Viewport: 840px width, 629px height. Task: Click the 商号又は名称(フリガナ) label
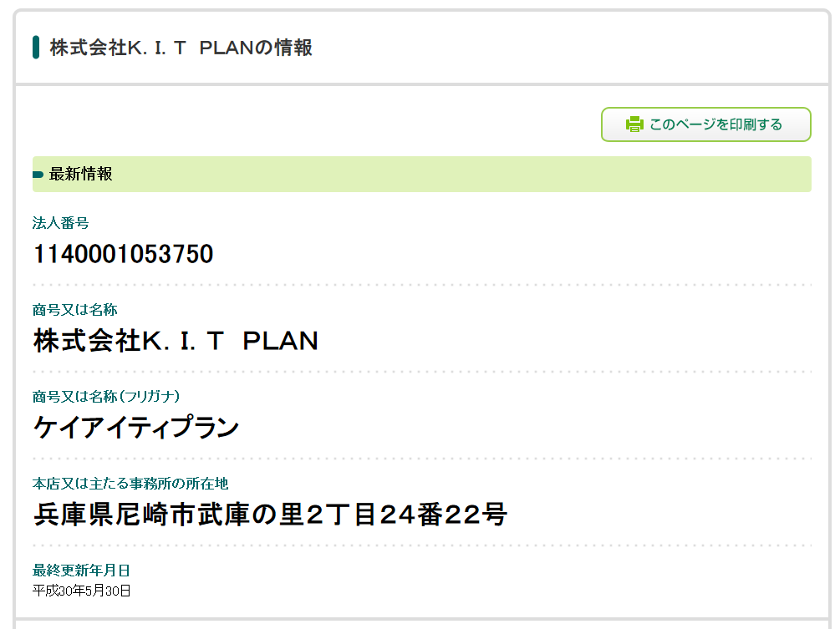tap(106, 396)
